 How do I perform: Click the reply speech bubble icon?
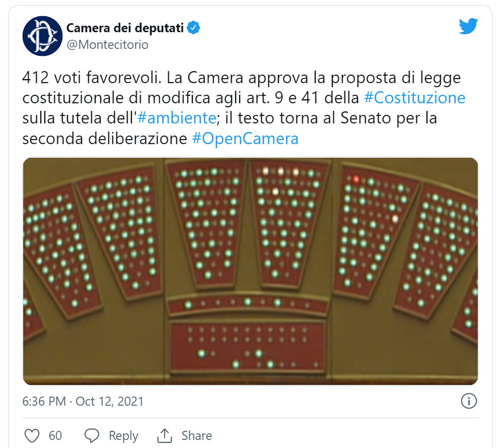[92, 436]
